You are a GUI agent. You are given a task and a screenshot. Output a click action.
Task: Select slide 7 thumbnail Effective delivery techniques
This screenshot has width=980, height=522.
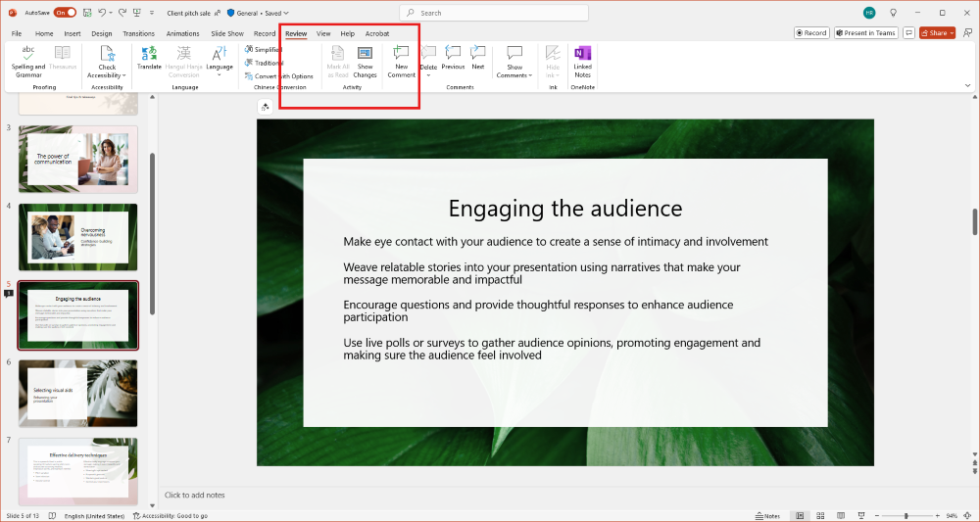click(78, 471)
